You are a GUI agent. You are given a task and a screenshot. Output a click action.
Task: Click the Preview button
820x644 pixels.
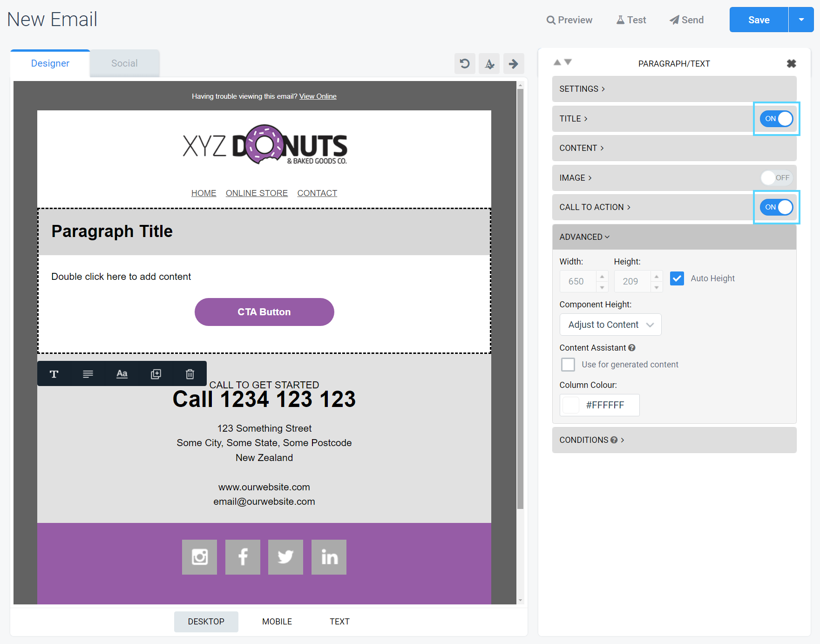click(569, 20)
